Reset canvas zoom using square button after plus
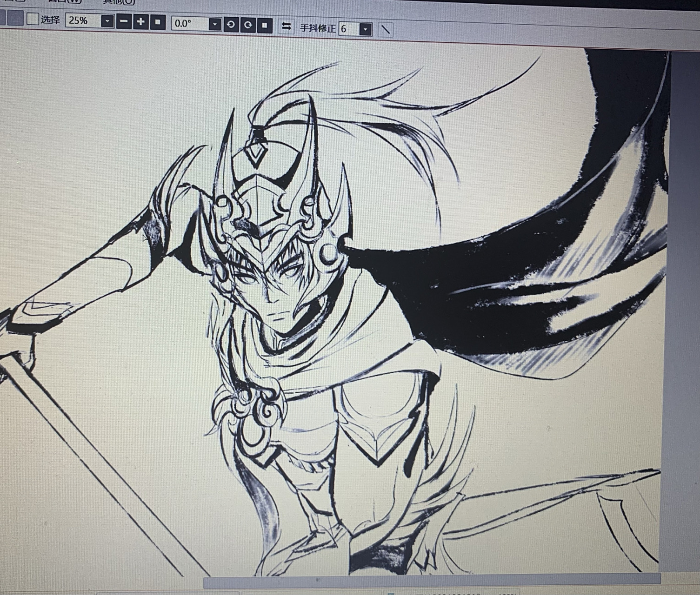This screenshot has width=700, height=595. pos(158,22)
